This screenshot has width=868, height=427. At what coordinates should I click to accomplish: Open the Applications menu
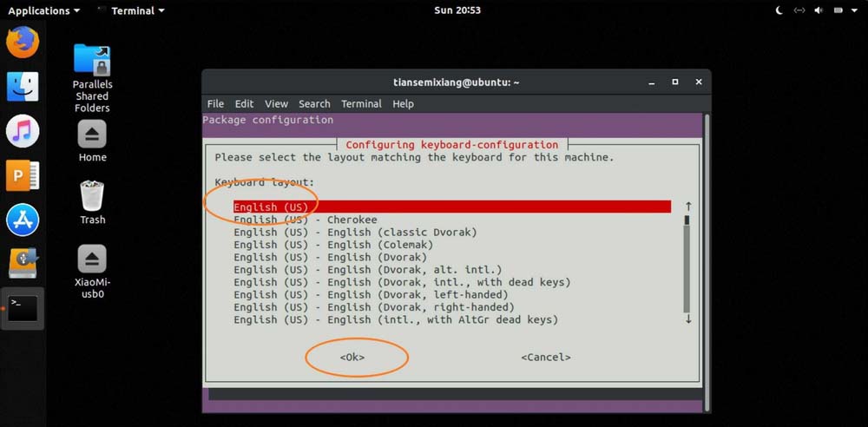(x=43, y=10)
